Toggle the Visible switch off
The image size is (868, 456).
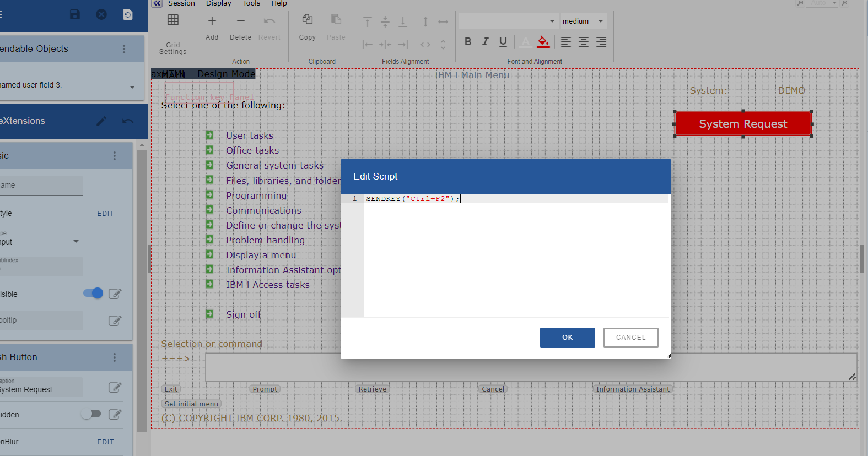pos(93,294)
